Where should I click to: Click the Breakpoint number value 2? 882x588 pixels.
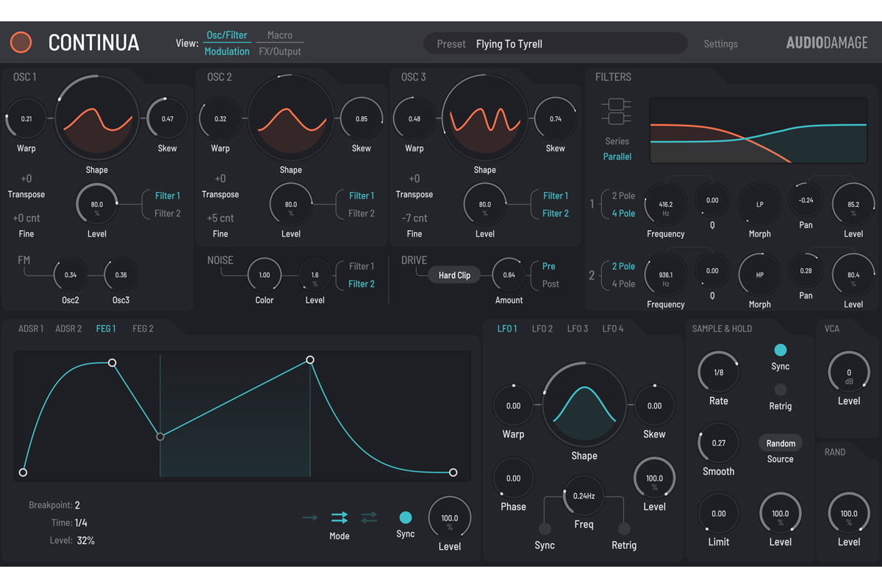(77, 505)
